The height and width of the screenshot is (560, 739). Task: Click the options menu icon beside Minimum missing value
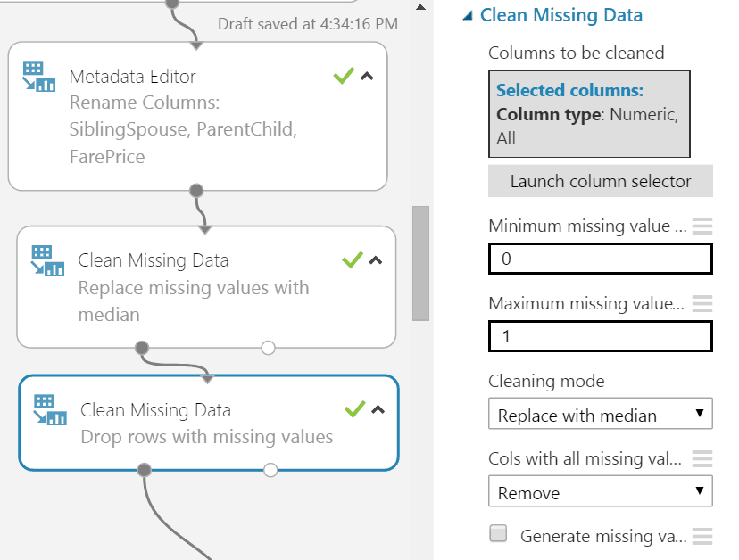tap(702, 226)
